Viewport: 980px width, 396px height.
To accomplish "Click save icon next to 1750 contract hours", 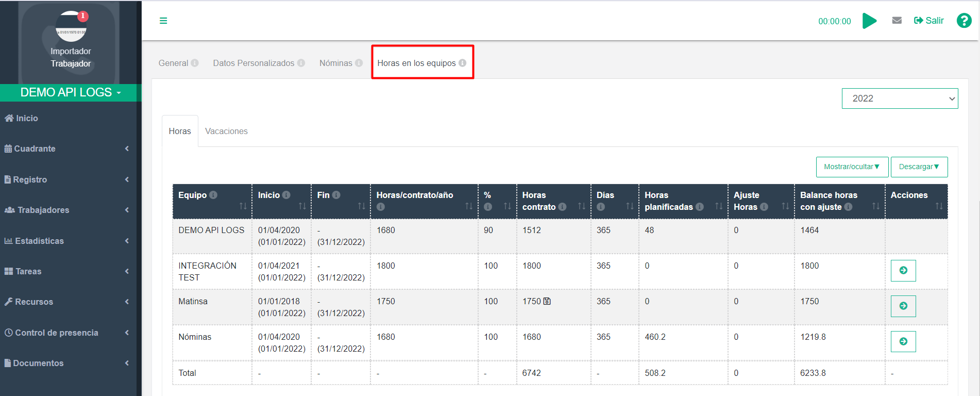I will click(547, 301).
